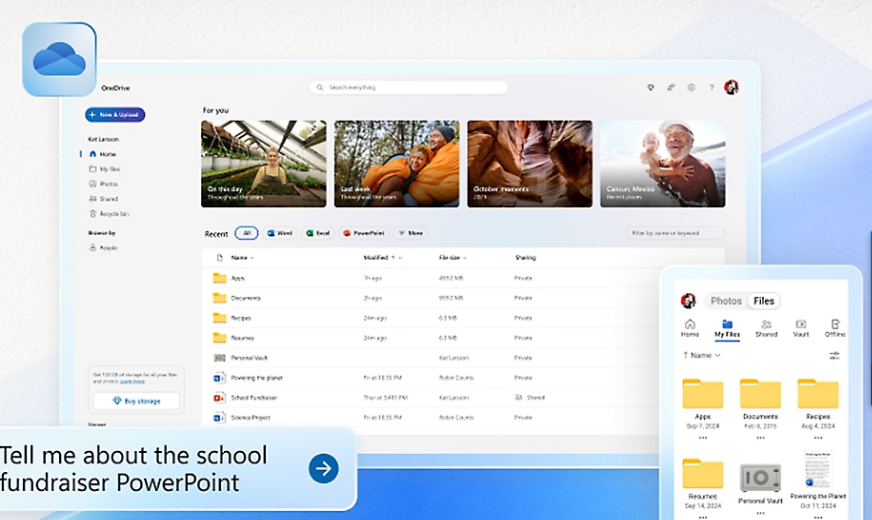The height and width of the screenshot is (520, 872).
Task: Open the Recipes folder icon in mobile panel
Action: (818, 394)
